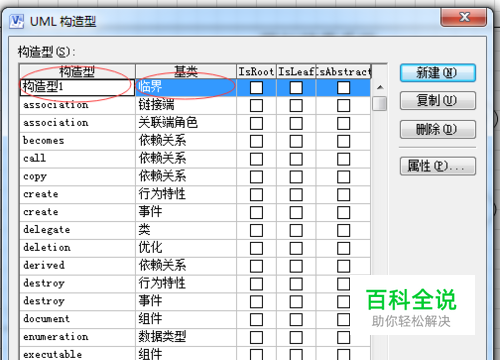
Task: Close the UML 构造型 dialog
Action: tap(464, 17)
